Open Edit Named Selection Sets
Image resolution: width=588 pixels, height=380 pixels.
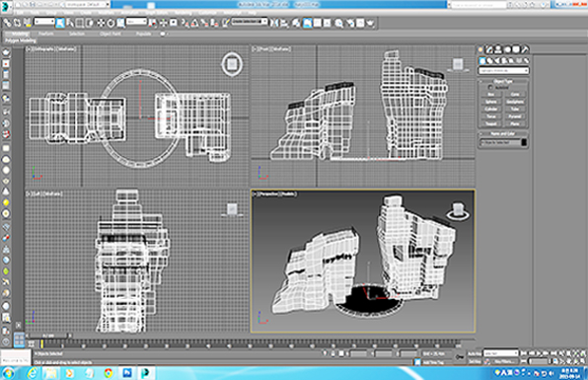[x=225, y=23]
